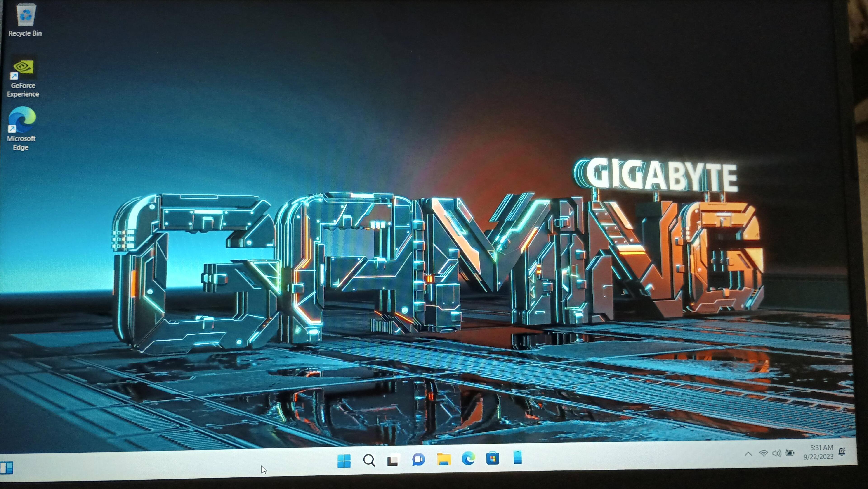The image size is (868, 489).
Task: Open Microsoft Store from the taskbar
Action: (x=493, y=458)
